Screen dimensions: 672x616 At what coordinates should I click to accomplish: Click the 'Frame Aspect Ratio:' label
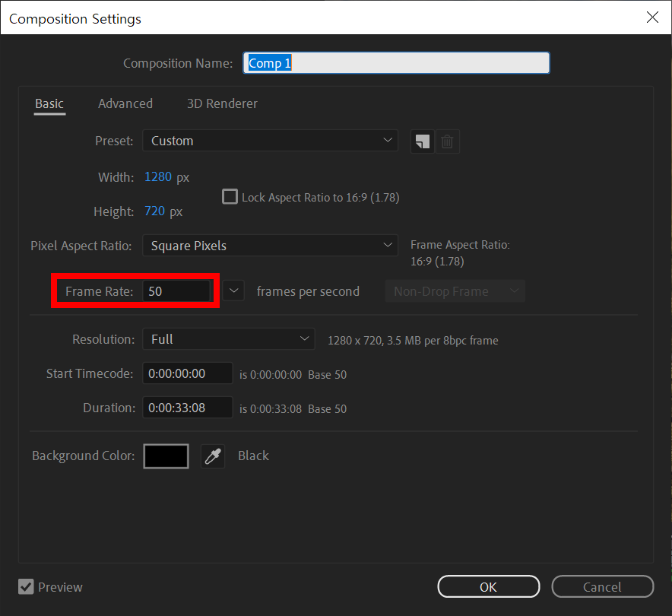tap(460, 245)
